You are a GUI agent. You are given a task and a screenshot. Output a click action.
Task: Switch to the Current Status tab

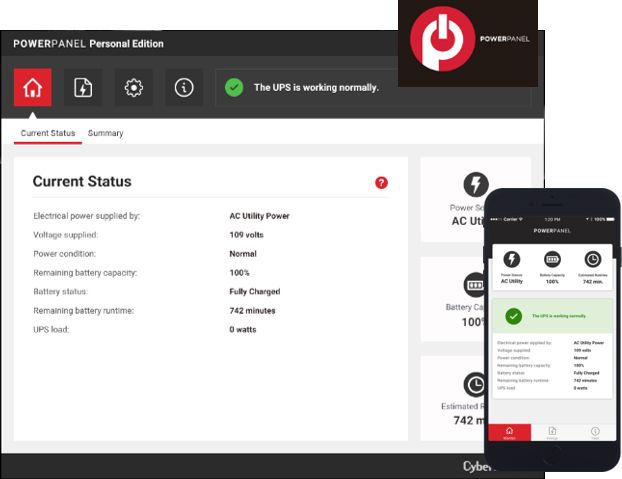click(x=48, y=133)
